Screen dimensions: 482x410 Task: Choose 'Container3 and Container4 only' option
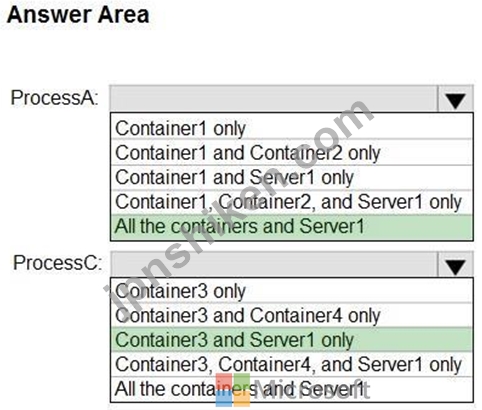tap(291, 315)
